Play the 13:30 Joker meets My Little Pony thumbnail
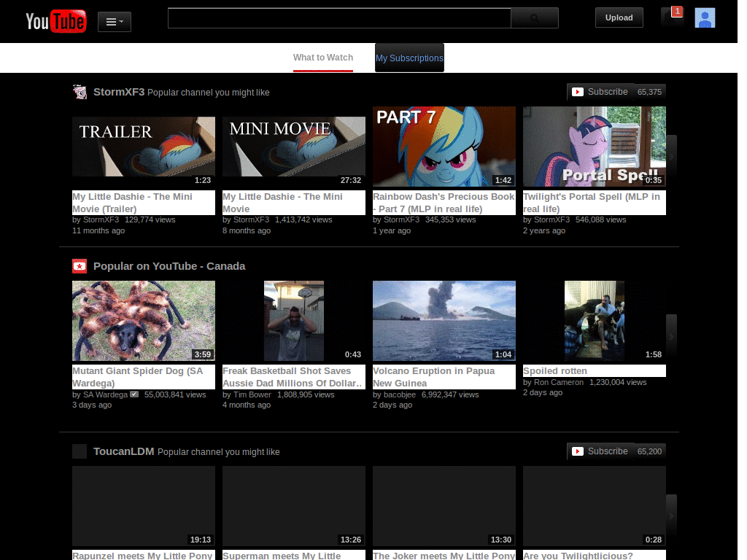This screenshot has height=560, width=747. pos(444,506)
